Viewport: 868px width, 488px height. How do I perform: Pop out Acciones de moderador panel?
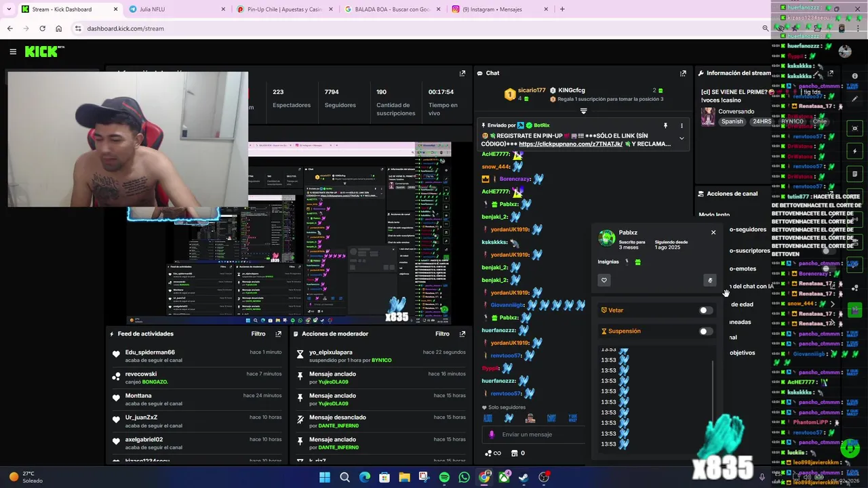(x=462, y=334)
